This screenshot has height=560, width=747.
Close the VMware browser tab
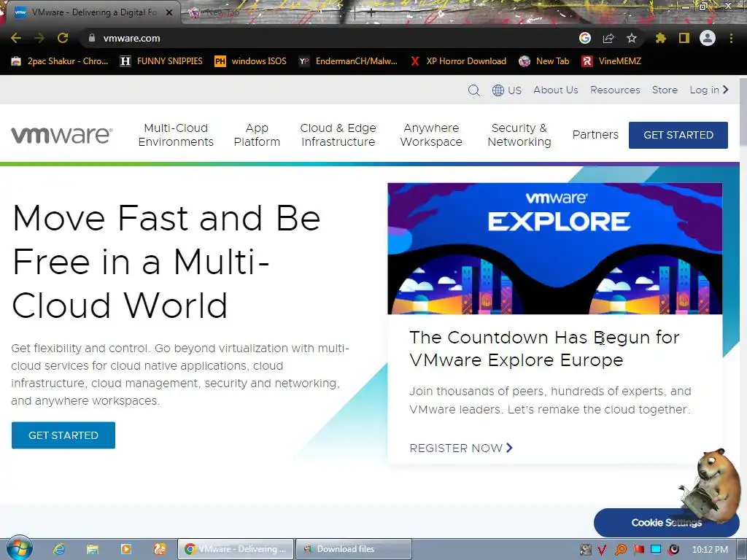(x=169, y=12)
